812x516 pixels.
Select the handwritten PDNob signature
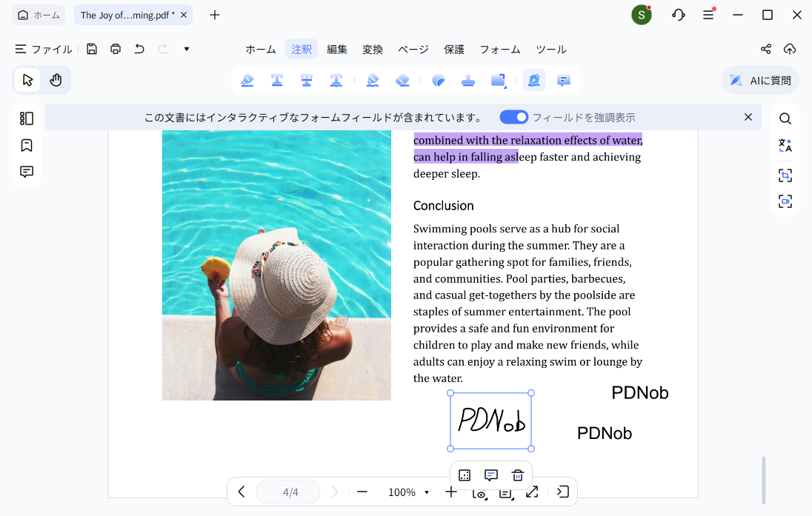(491, 420)
